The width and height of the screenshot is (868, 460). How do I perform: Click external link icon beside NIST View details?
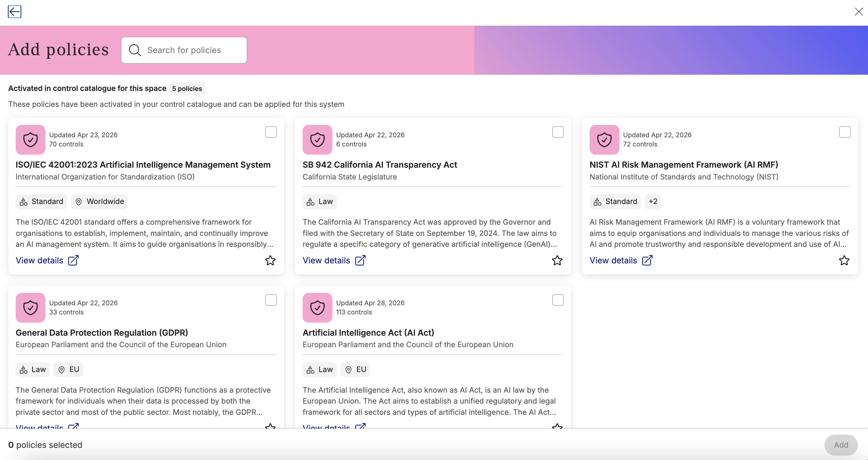coord(647,260)
